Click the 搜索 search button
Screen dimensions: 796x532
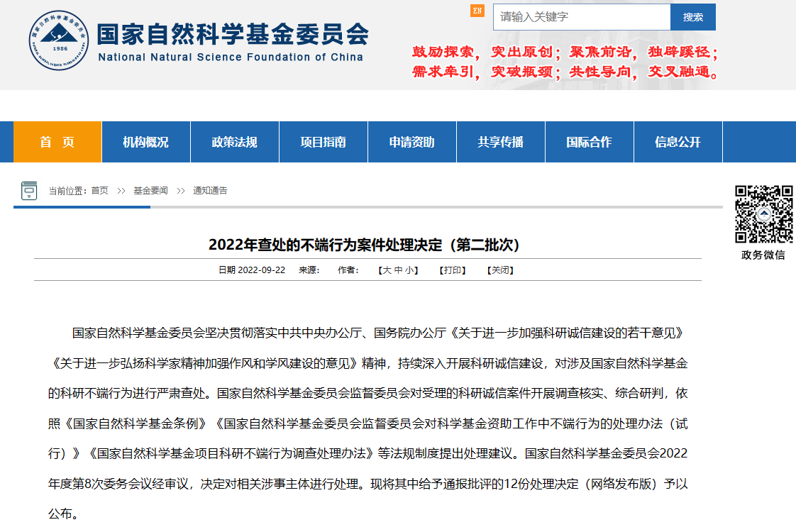(x=693, y=17)
